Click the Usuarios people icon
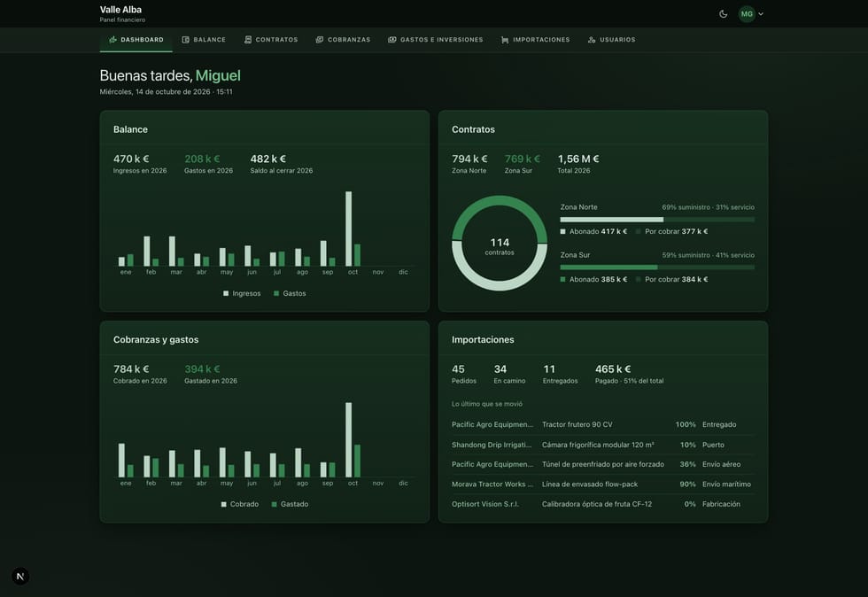The image size is (868, 597). (x=592, y=40)
